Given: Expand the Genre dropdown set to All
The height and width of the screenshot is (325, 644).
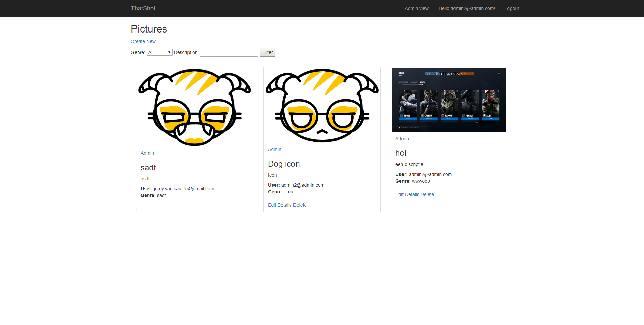Looking at the screenshot, I should point(159,52).
